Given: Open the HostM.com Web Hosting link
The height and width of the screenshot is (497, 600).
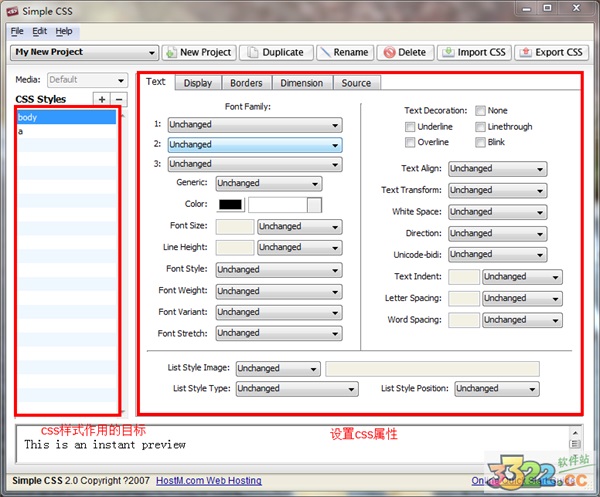Looking at the screenshot, I should 207,481.
